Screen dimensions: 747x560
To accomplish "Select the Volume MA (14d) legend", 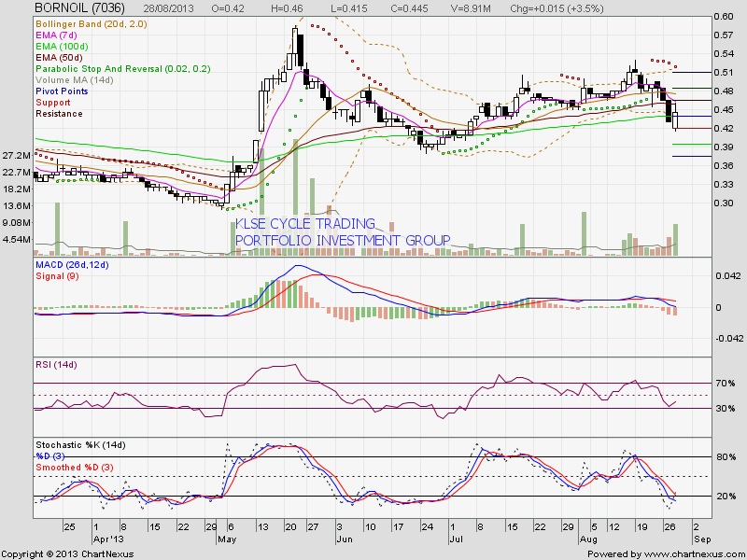I will [75, 80].
